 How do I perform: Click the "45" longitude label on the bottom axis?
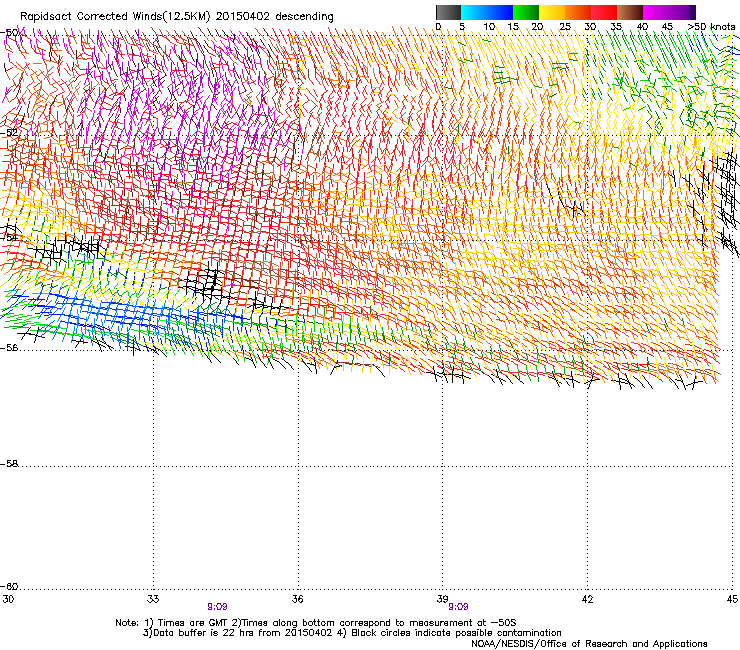[732, 599]
